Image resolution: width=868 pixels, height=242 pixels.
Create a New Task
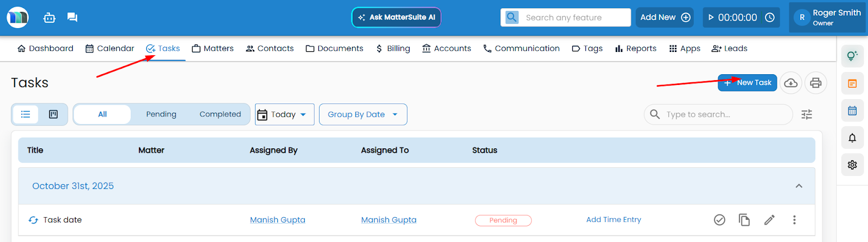747,83
